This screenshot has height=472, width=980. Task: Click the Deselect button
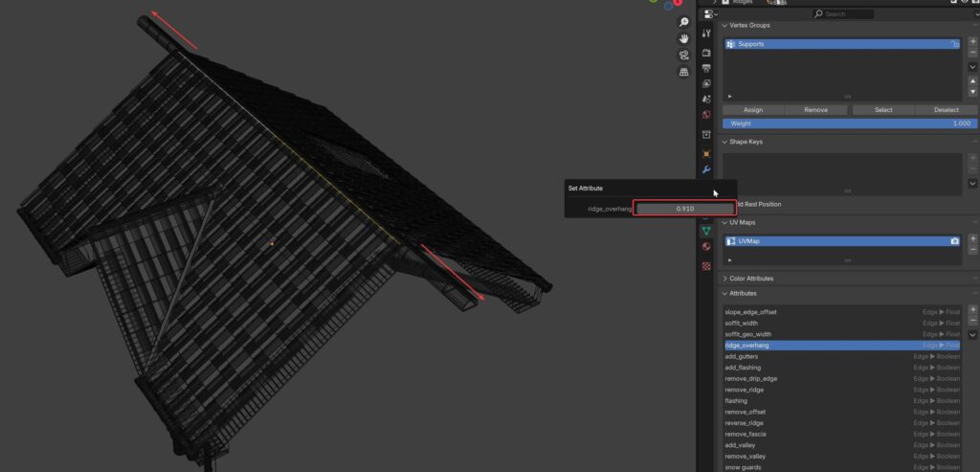tap(947, 110)
